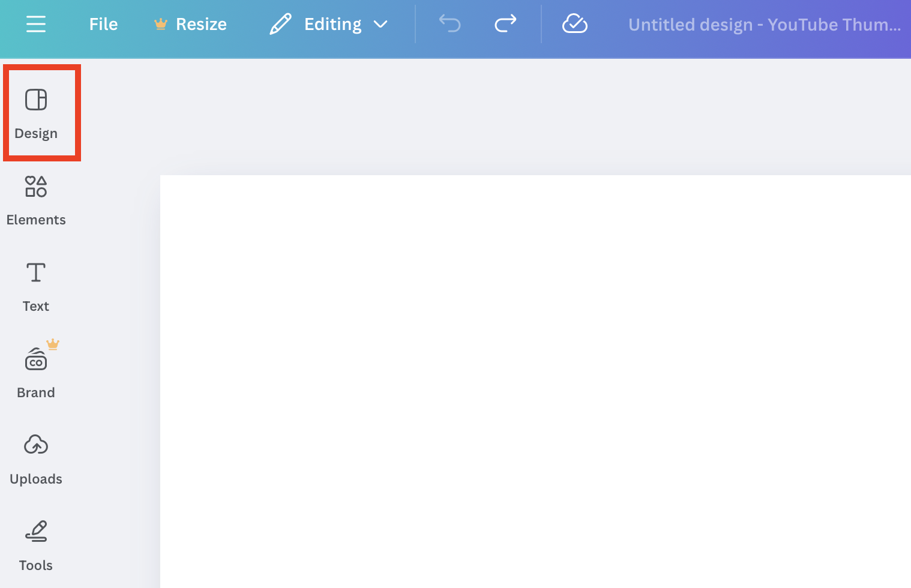
Task: Open the Brand kit icon
Action: click(36, 360)
